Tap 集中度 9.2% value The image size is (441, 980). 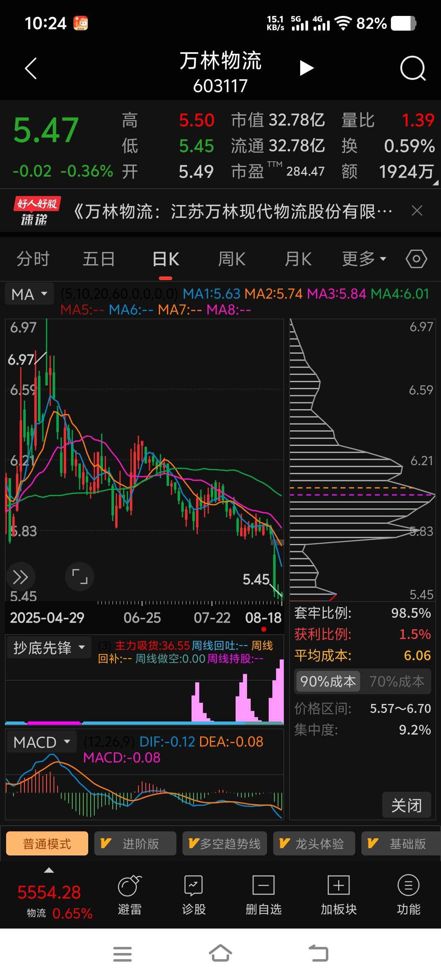coord(415,729)
